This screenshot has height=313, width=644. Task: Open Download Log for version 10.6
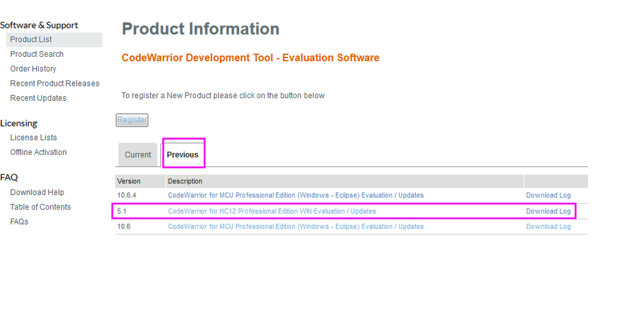coord(549,227)
